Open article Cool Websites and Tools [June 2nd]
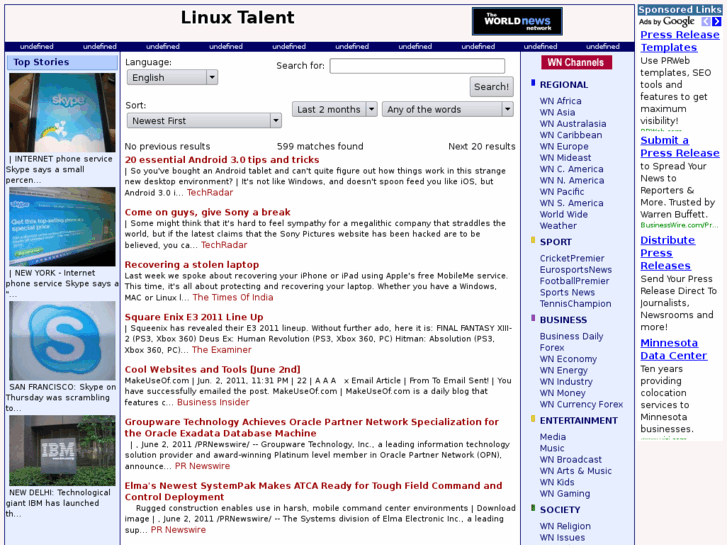 click(x=212, y=369)
